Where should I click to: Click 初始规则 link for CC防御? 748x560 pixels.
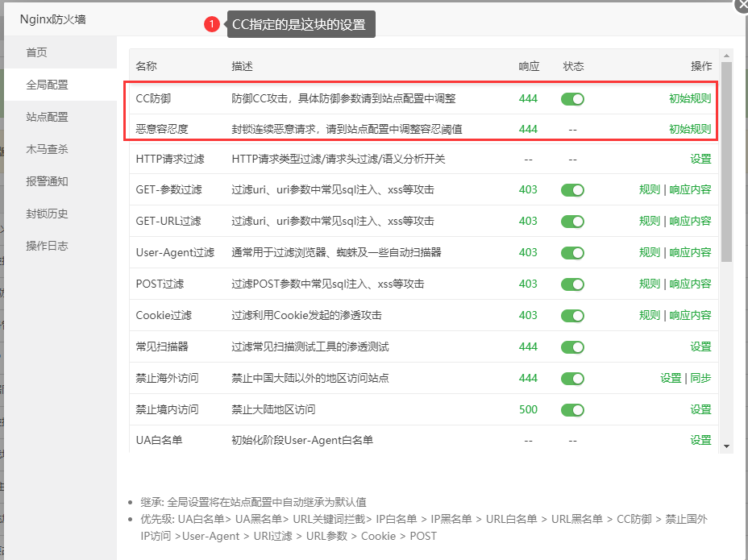click(x=690, y=99)
